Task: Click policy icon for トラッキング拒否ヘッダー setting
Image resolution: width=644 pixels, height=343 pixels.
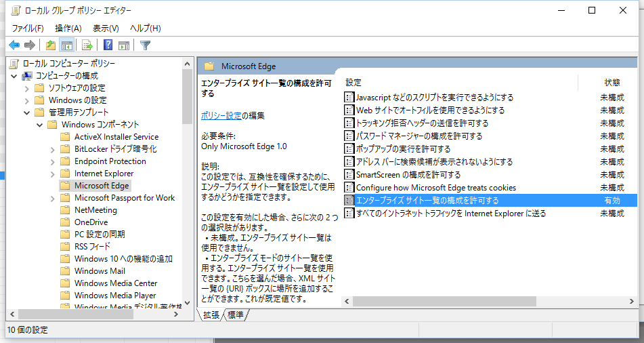Action: (349, 123)
